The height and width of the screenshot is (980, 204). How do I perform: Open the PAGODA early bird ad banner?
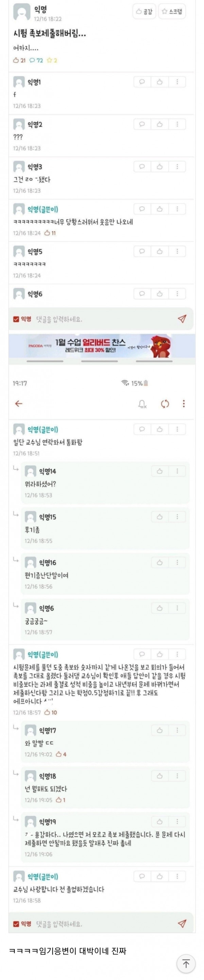click(x=102, y=346)
